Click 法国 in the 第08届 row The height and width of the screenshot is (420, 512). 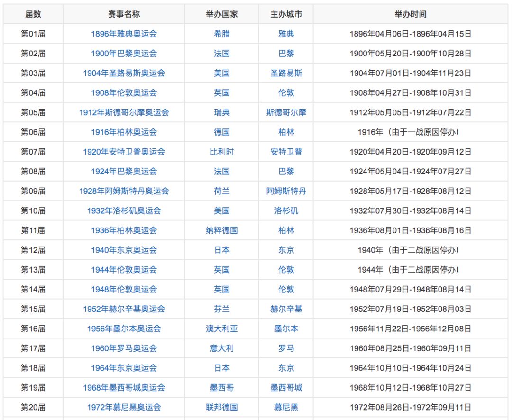[x=222, y=172]
